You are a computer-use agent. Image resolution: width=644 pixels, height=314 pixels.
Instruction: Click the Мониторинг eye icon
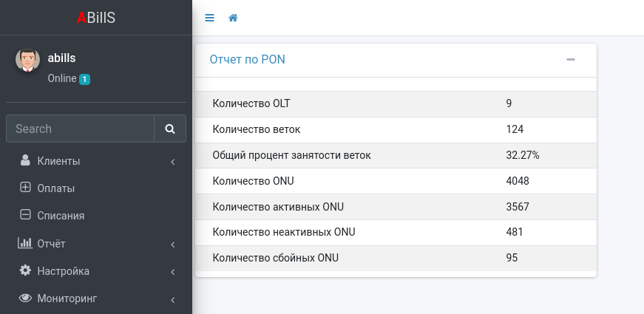pos(25,298)
